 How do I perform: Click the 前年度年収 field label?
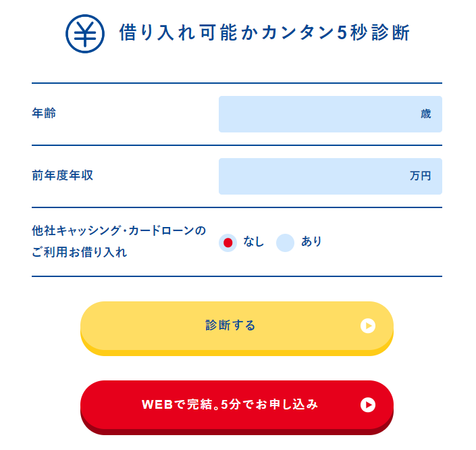[x=63, y=175]
